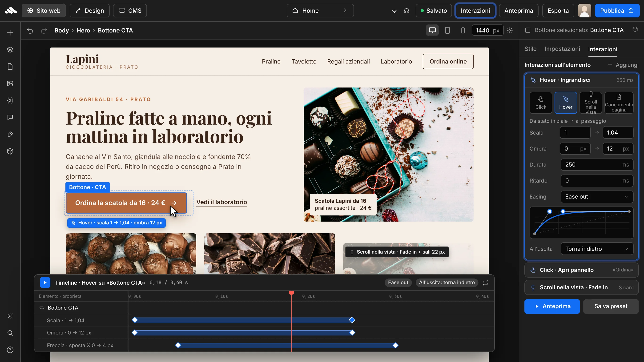644x362 pixels.
Task: Open the Variables curly braces icon
Action: tap(10, 100)
